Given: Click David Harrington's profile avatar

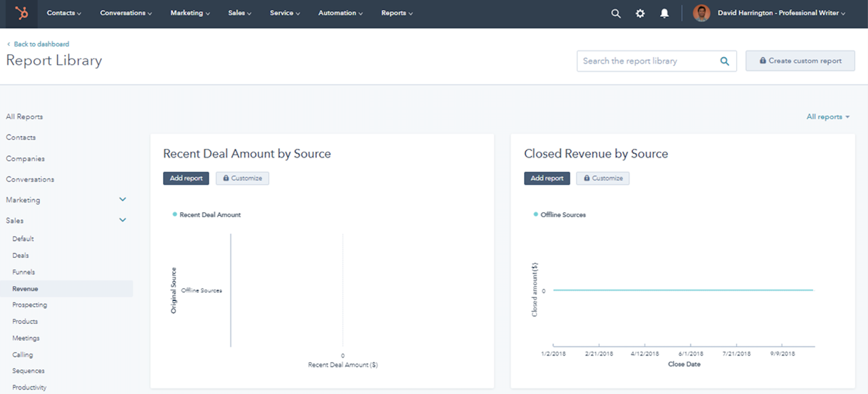Looking at the screenshot, I should click(701, 13).
